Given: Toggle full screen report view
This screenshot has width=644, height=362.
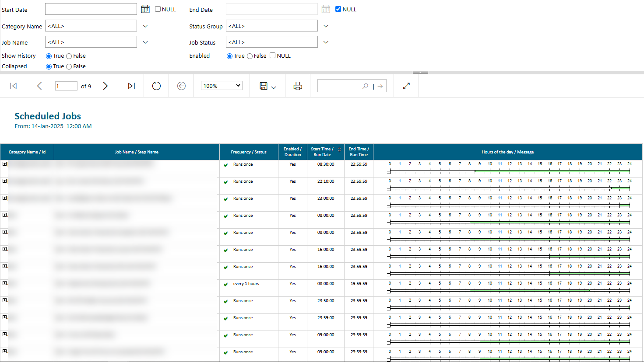Looking at the screenshot, I should click(x=406, y=86).
